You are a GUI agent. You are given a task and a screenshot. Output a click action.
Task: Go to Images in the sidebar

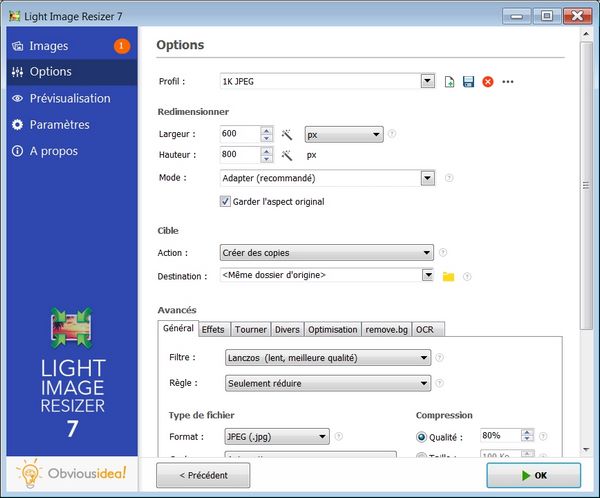tap(72, 46)
